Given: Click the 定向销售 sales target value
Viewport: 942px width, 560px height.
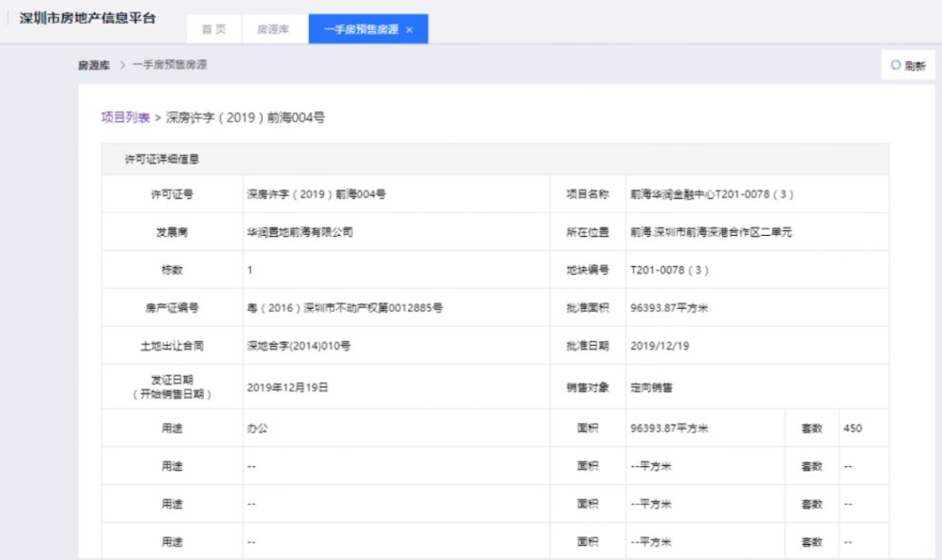Looking at the screenshot, I should tap(651, 388).
